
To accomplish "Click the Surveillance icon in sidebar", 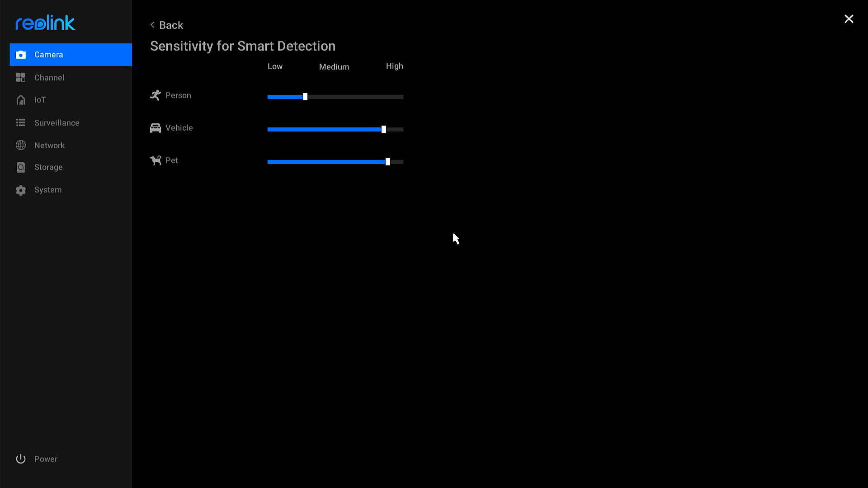I will [21, 122].
